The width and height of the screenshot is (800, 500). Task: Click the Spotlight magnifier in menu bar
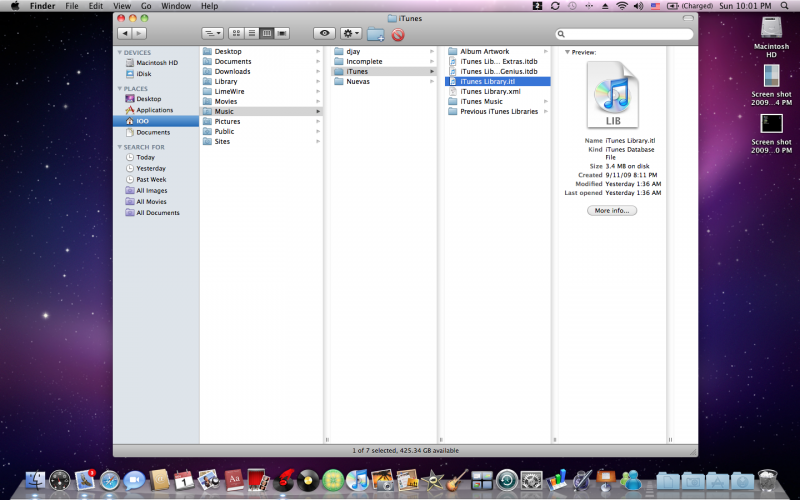click(x=785, y=6)
